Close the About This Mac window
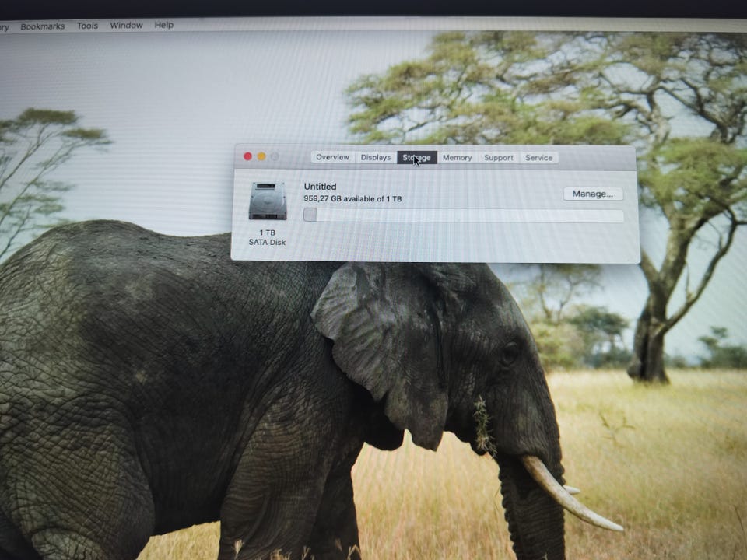The height and width of the screenshot is (560, 747). coord(247,156)
